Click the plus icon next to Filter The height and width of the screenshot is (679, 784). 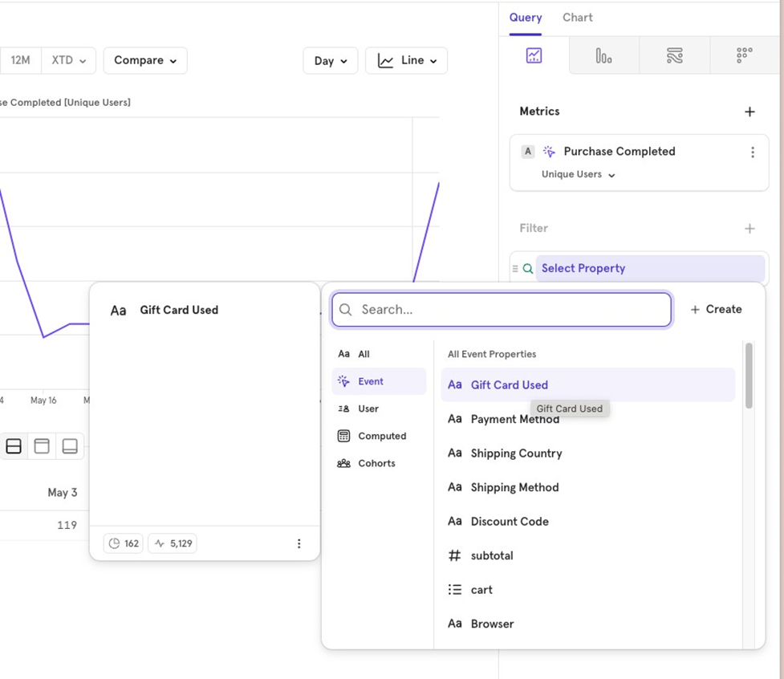coord(749,229)
